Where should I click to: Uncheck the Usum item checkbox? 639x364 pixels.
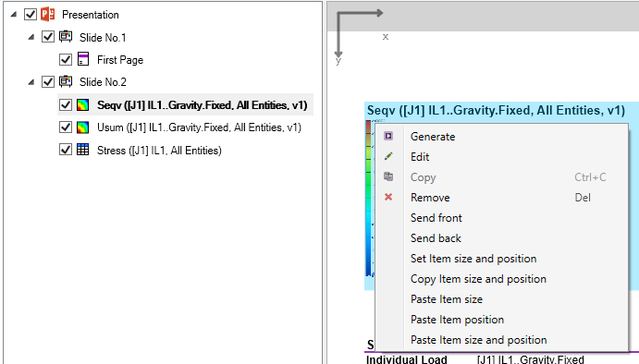point(66,127)
